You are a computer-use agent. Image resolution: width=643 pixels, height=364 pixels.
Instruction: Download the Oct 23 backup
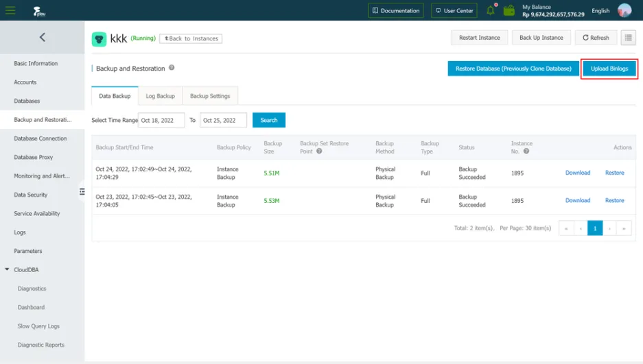coord(578,200)
